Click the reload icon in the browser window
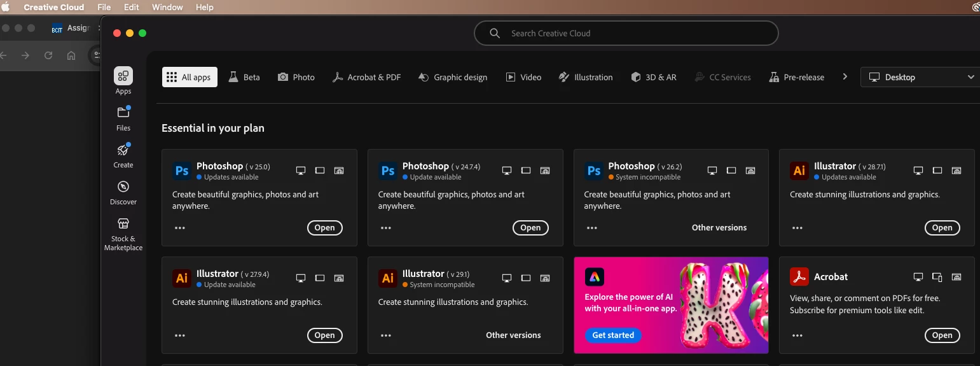The width and height of the screenshot is (980, 366). [x=48, y=55]
